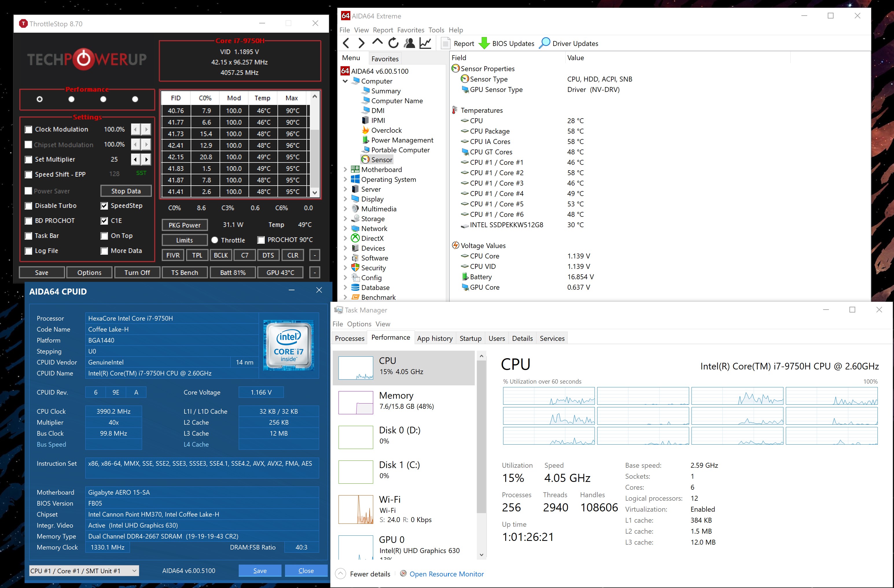Expand the Display tree node
Screen dimensions: 894x588
click(345, 199)
